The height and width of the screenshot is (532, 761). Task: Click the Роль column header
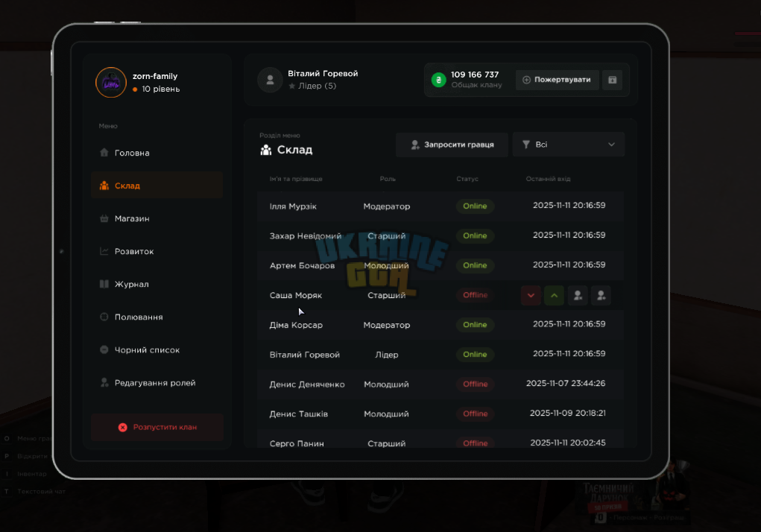[388, 179]
